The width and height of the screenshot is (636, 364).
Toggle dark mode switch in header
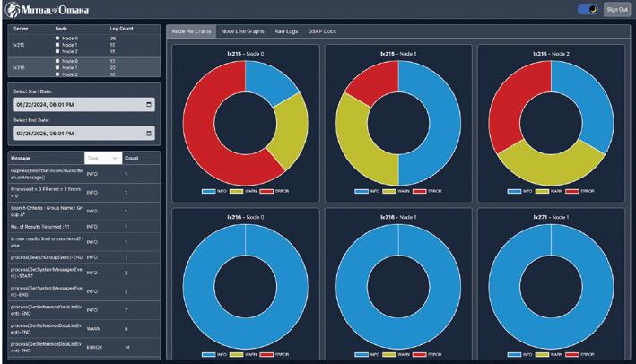coord(588,9)
